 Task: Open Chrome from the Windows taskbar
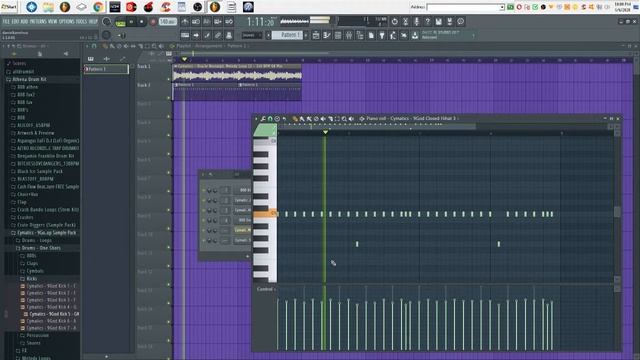click(x=98, y=7)
